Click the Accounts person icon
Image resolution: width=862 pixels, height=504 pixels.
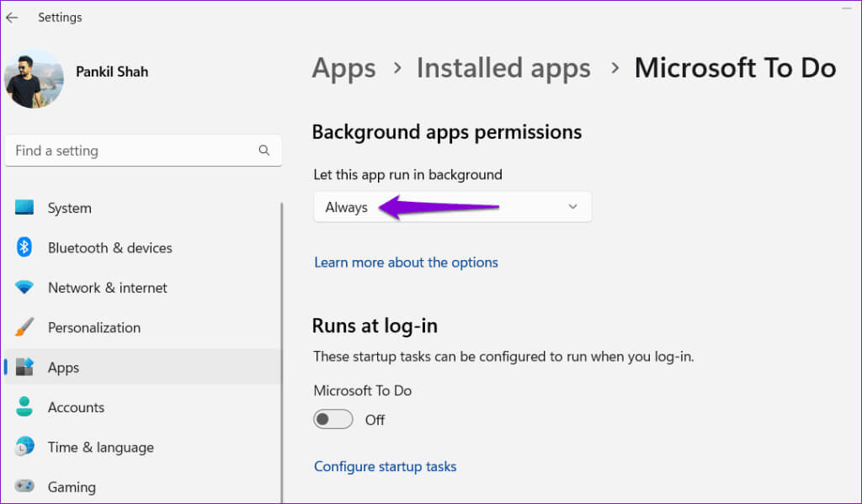tap(24, 406)
